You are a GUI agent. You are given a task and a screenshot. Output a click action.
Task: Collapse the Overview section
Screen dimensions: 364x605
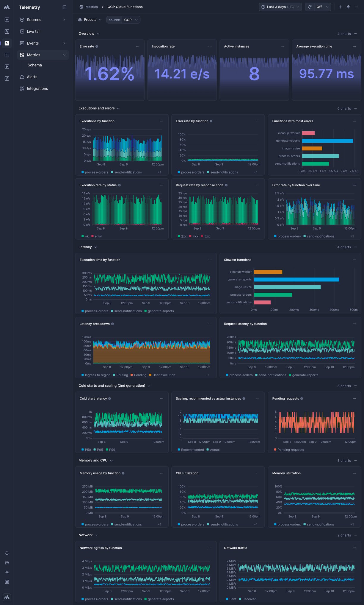click(89, 34)
